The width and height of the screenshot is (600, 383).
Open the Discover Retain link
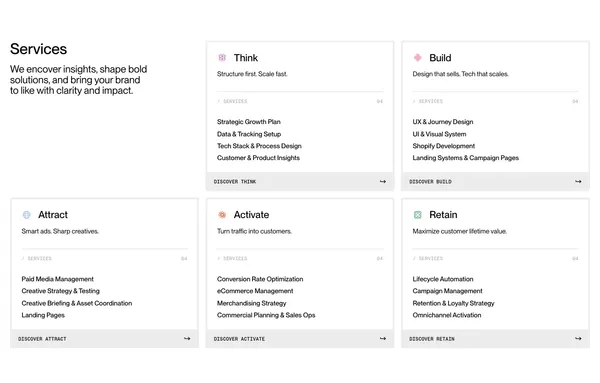tap(496, 339)
